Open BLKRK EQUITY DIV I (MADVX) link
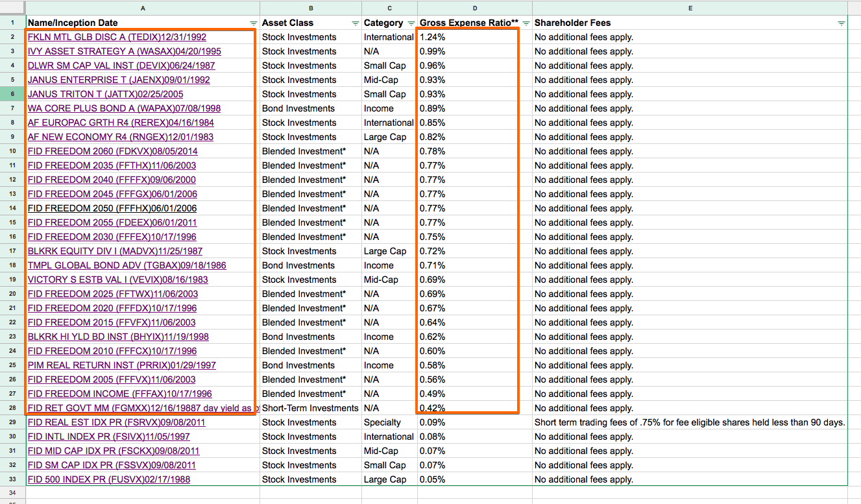The height and width of the screenshot is (504, 861). (115, 251)
